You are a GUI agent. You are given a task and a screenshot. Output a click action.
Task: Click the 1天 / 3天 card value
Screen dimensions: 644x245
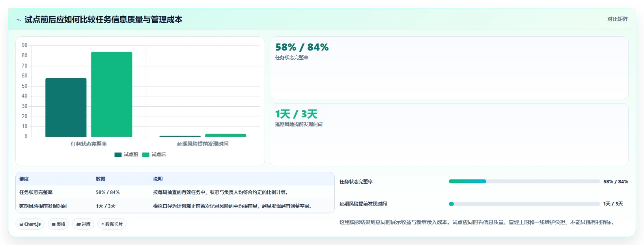(296, 114)
